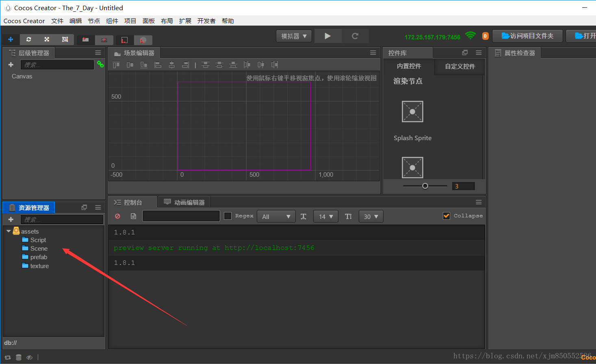Switch to the 动画编辑器 tab
596x364 pixels.
(184, 202)
